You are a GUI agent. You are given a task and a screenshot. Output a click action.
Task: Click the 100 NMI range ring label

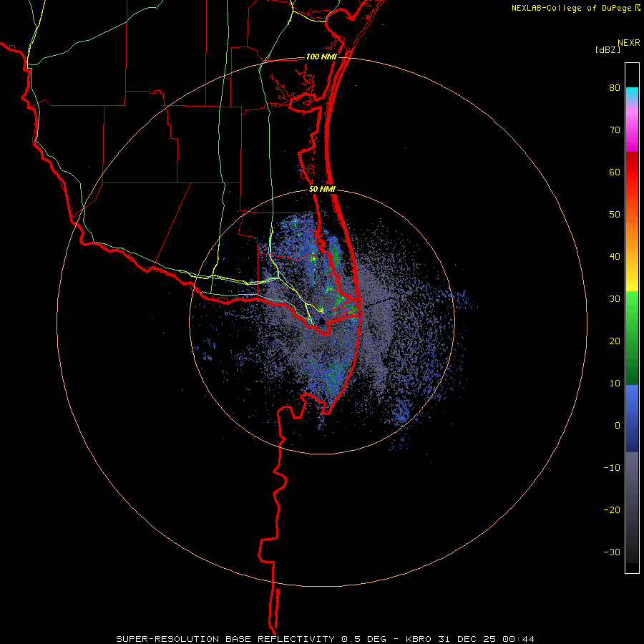(x=321, y=57)
